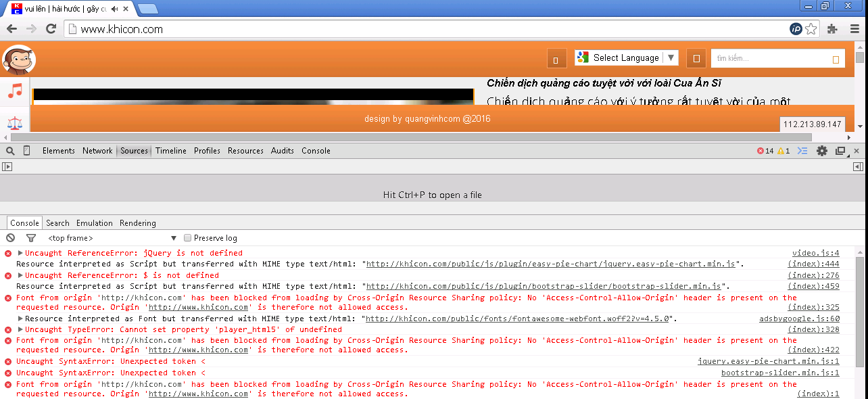Screen dimensions: 868x399
Task: Open source link jquery.easy-pie-chart.min.js:1
Action: [769, 362]
